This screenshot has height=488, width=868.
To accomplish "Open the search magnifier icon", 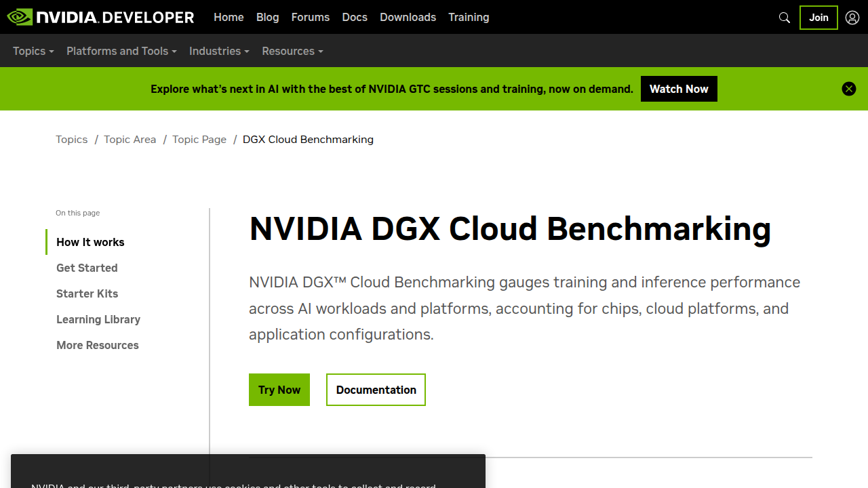I will click(785, 18).
